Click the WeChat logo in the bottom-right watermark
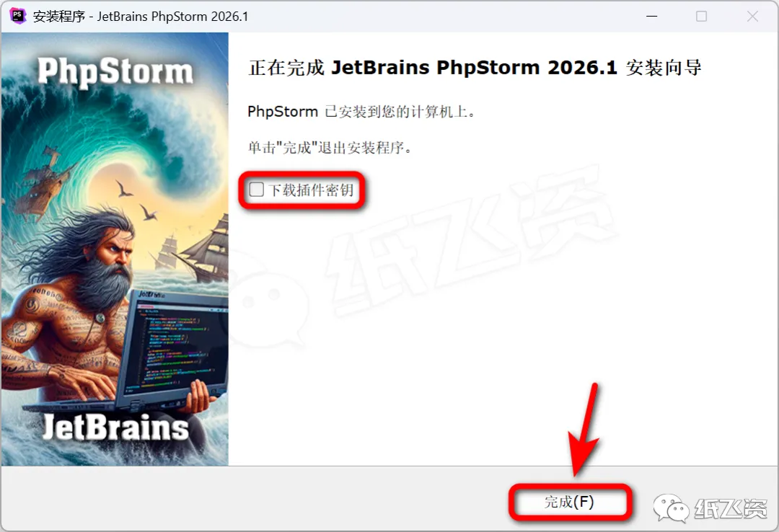This screenshot has width=779, height=532. (x=671, y=507)
